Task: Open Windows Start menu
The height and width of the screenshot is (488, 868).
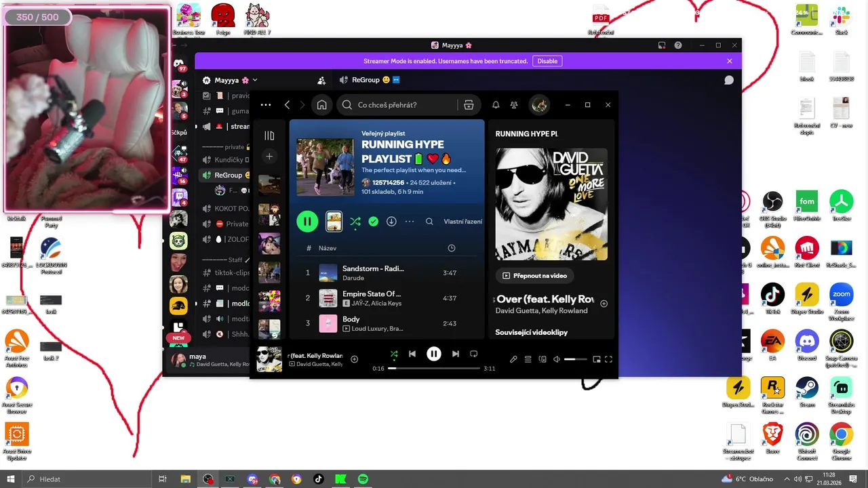Action: coord(11,479)
